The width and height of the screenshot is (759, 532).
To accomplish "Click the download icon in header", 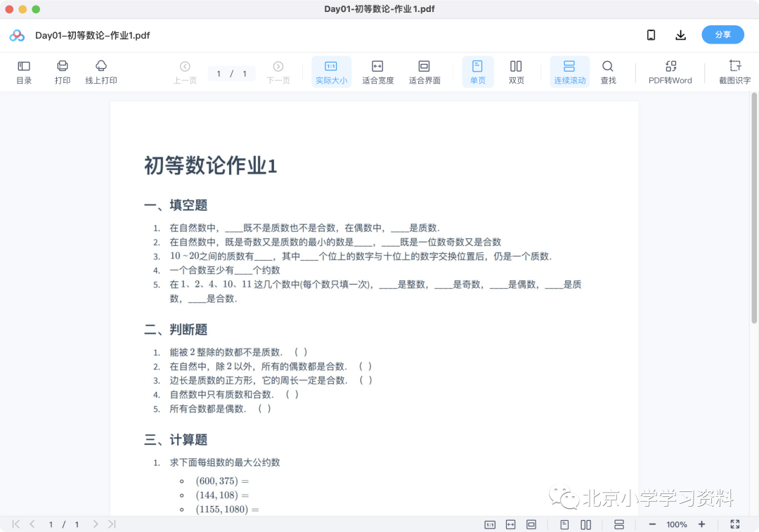I will pos(680,35).
